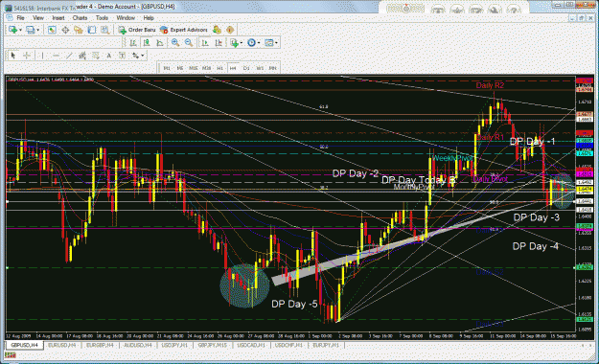The image size is (599, 364).
Task: Expand the Periods dropdown arrow
Action: [x=259, y=43]
